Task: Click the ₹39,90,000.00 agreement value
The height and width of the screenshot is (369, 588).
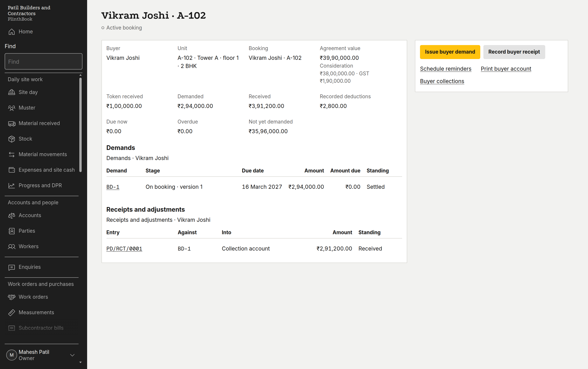Action: [339, 58]
